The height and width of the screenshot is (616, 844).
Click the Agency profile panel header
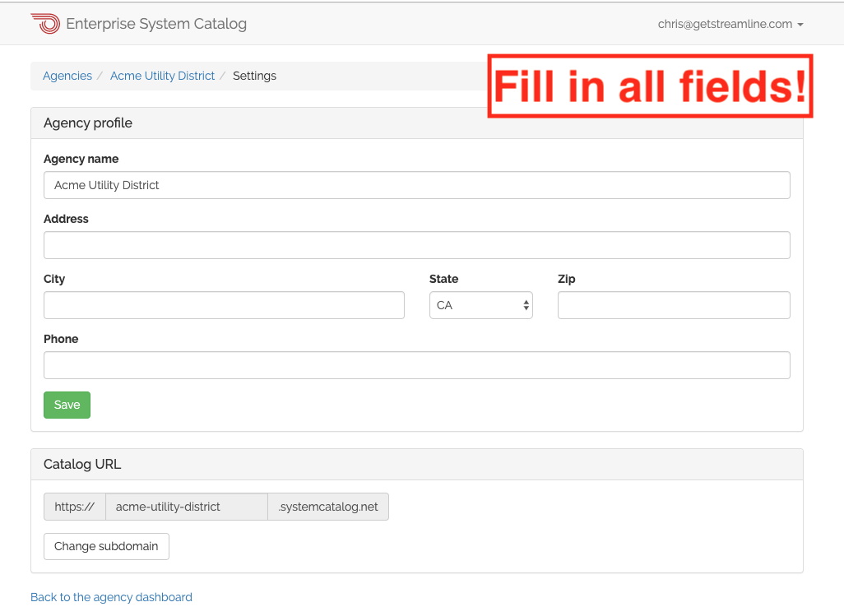pyautogui.click(x=88, y=123)
